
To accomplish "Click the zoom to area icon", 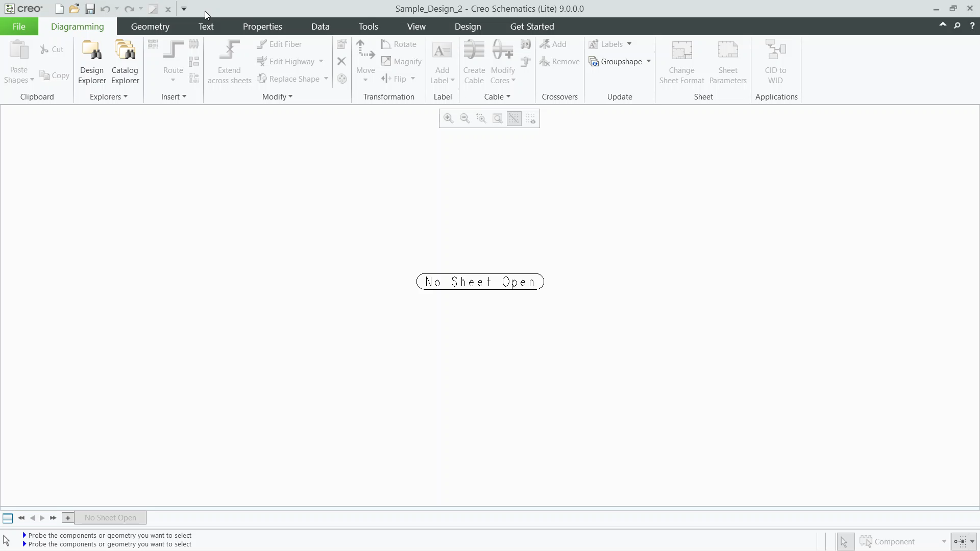I will (481, 118).
